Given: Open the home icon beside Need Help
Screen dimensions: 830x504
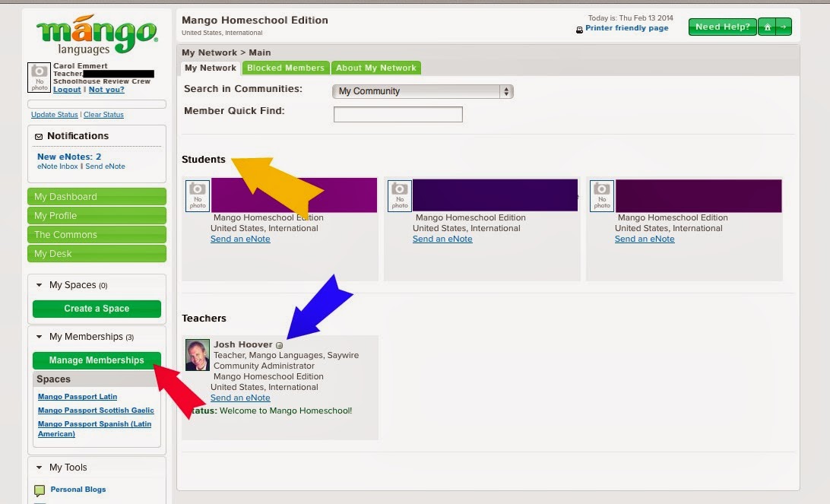Looking at the screenshot, I should click(x=767, y=27).
